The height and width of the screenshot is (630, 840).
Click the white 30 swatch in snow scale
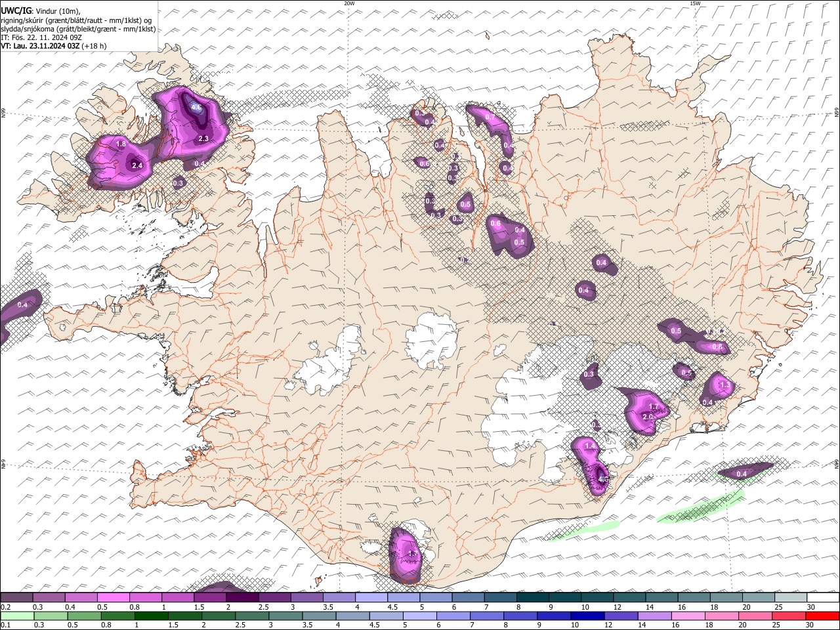824,598
